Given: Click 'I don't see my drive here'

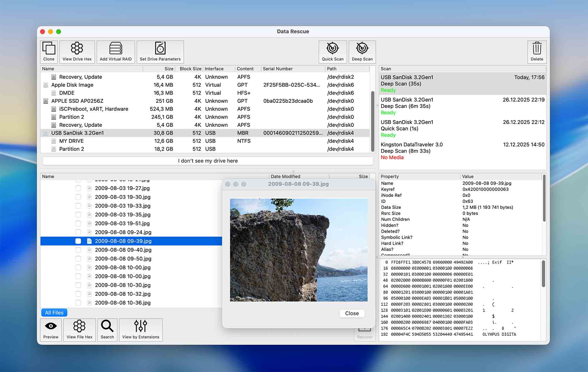Looking at the screenshot, I should pyautogui.click(x=208, y=161).
